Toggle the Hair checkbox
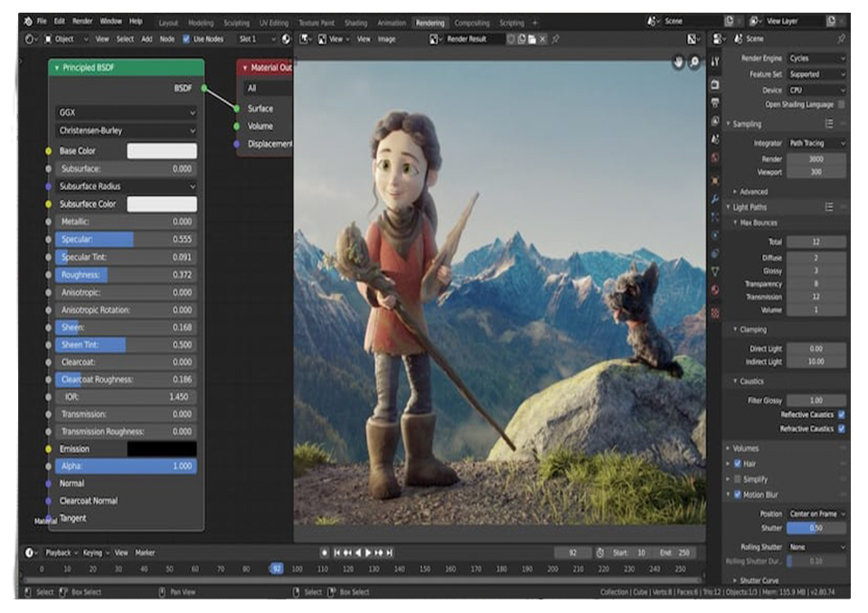The image size is (868, 613). click(738, 464)
